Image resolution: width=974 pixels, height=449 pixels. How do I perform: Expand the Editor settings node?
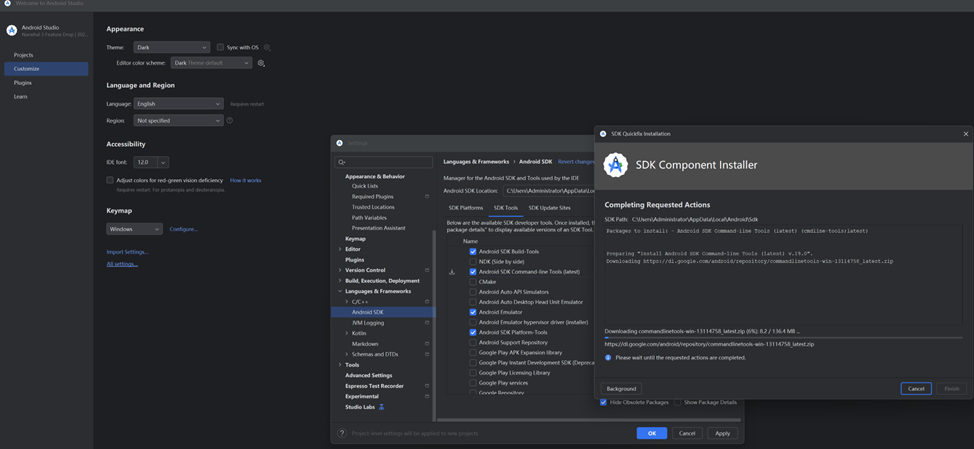(340, 249)
